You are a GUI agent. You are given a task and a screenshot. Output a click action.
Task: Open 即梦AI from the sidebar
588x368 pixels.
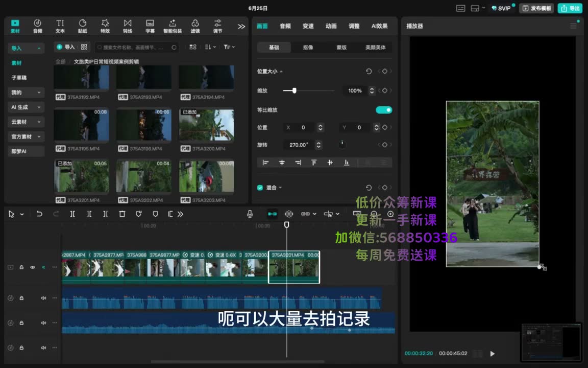(x=26, y=151)
